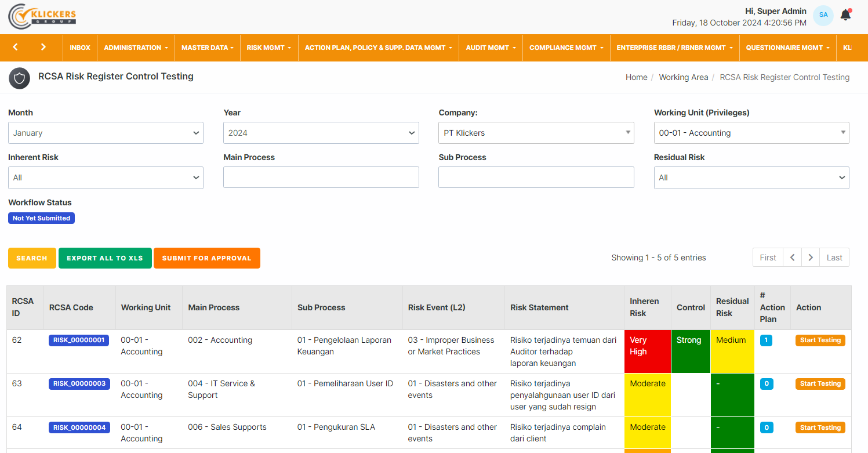Image resolution: width=868 pixels, height=453 pixels.
Task: Click the RISK_00000004 code badge
Action: [x=79, y=428]
